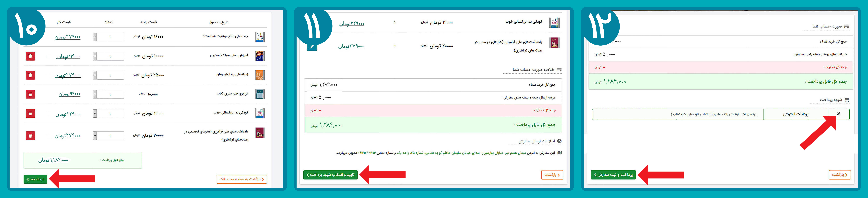Click credit card icon beside خلاصه صورت حساب شما
This screenshot has height=198, width=868.
tap(559, 70)
